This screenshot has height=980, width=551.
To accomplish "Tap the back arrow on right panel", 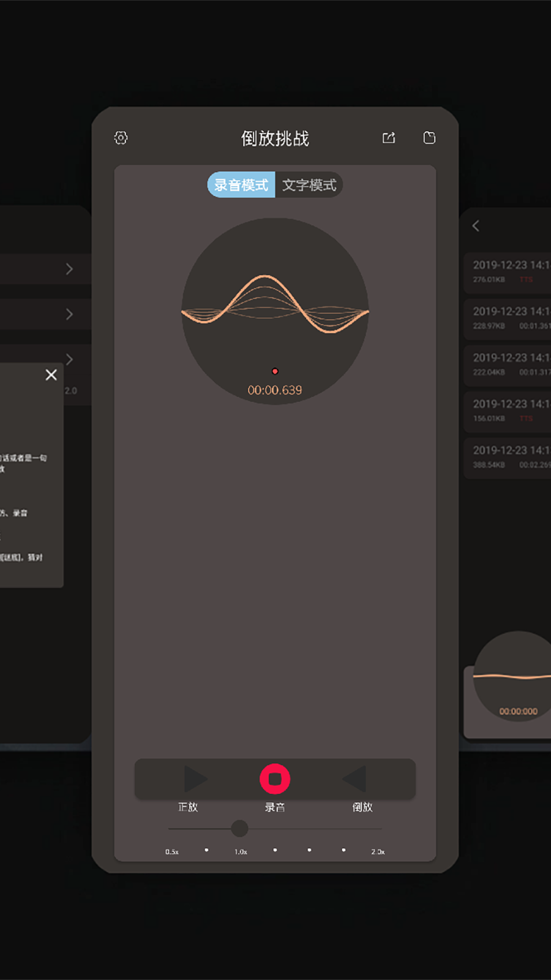I will coord(476,226).
